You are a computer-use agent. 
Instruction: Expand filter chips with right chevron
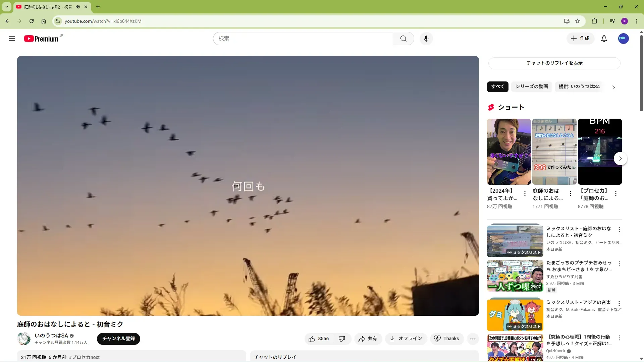(x=613, y=87)
